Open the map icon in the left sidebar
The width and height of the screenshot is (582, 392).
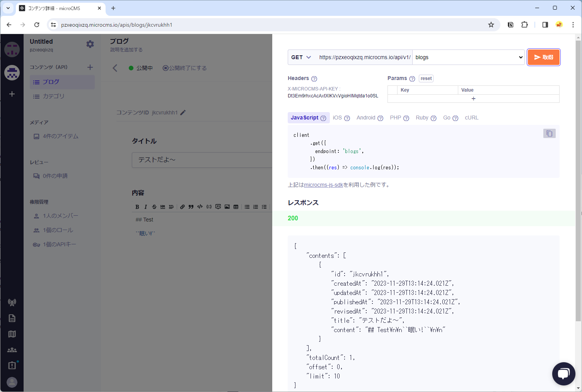(x=12, y=334)
